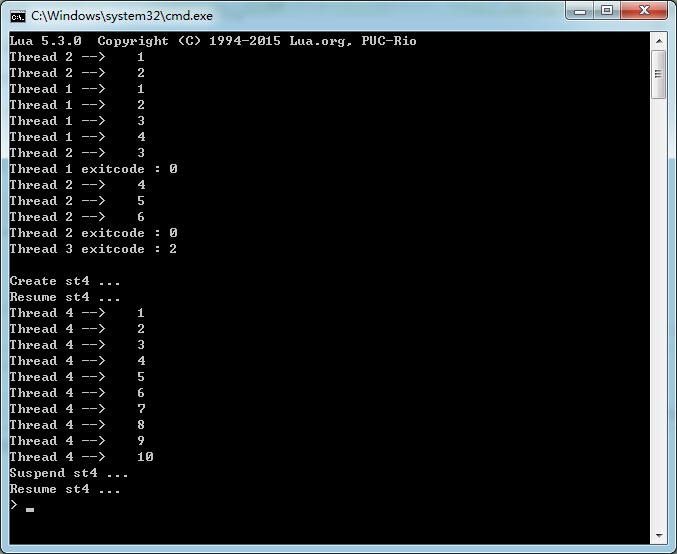Click the Lua prompt cursor line
677x554 pixels.
tap(22, 505)
